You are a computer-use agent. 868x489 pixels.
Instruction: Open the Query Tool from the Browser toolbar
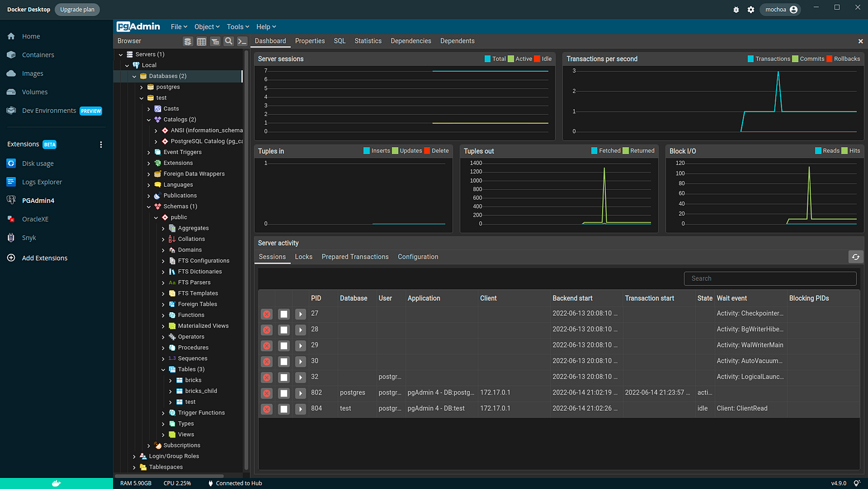(x=188, y=41)
